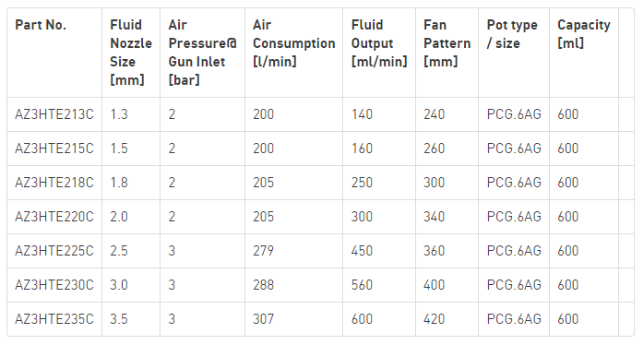
Task: Click part number AZ3HTE235C cell
Action: click(54, 319)
